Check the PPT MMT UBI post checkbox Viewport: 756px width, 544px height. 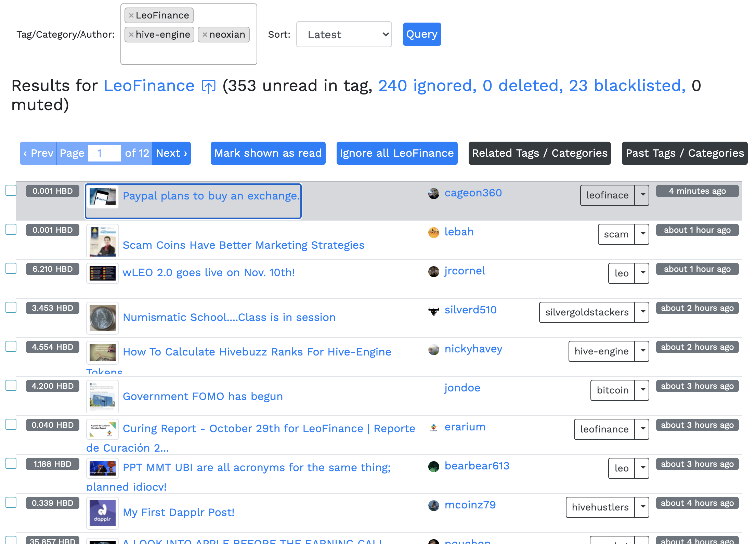tap(11, 463)
